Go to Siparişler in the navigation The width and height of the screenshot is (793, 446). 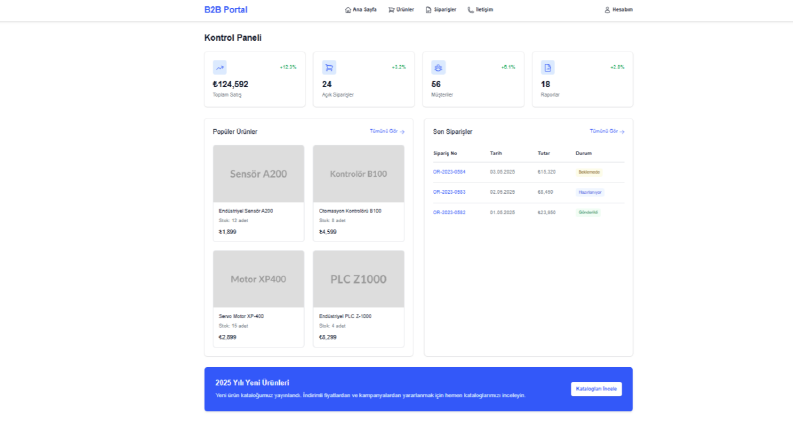click(x=441, y=10)
